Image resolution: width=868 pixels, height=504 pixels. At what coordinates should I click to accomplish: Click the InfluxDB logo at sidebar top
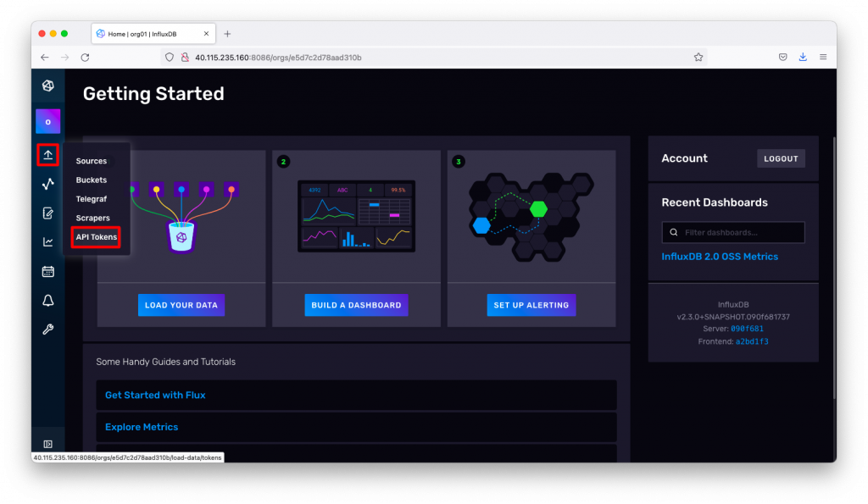click(x=47, y=86)
